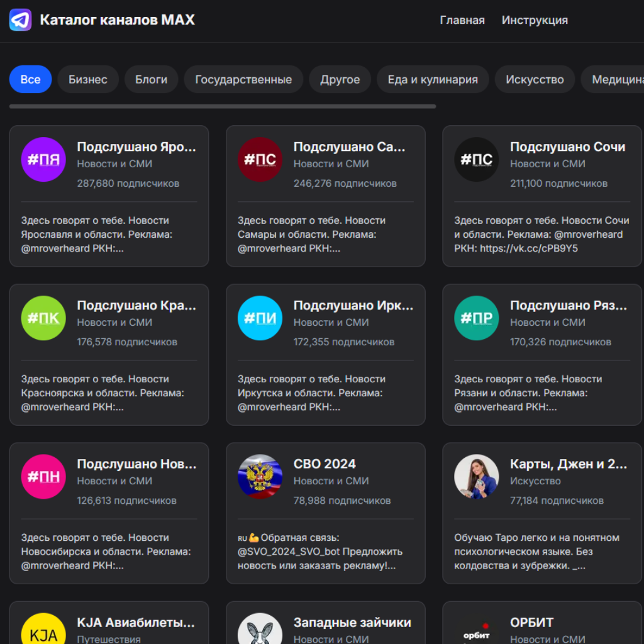This screenshot has width=644, height=644.
Task: Filter by Государственные category
Action: click(243, 79)
